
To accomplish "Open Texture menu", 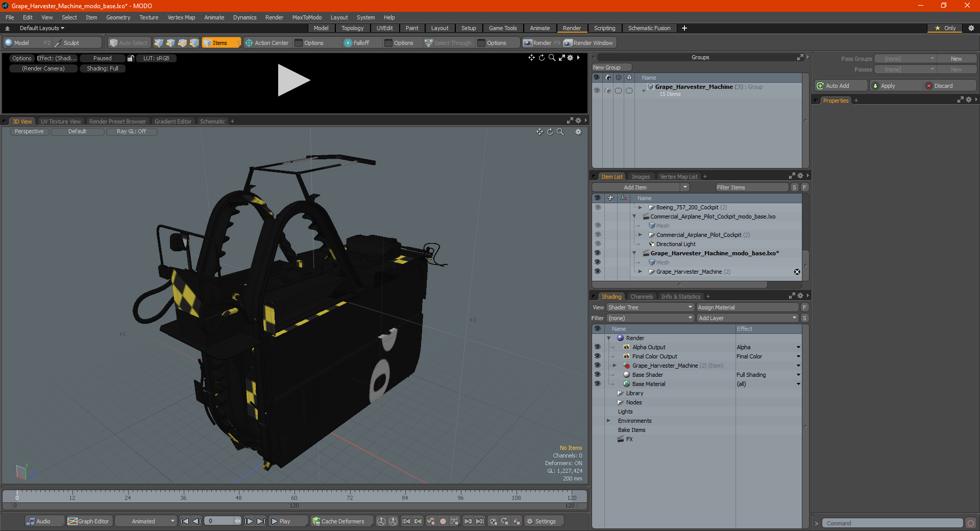I will click(149, 17).
